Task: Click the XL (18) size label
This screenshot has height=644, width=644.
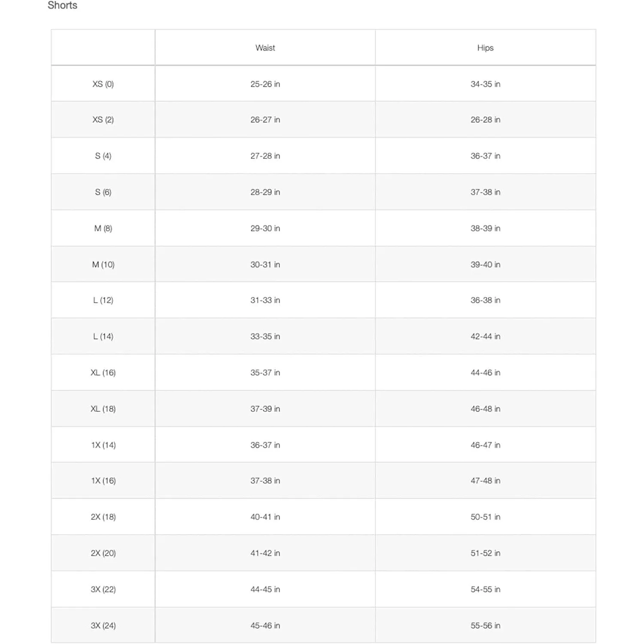Action: [103, 409]
